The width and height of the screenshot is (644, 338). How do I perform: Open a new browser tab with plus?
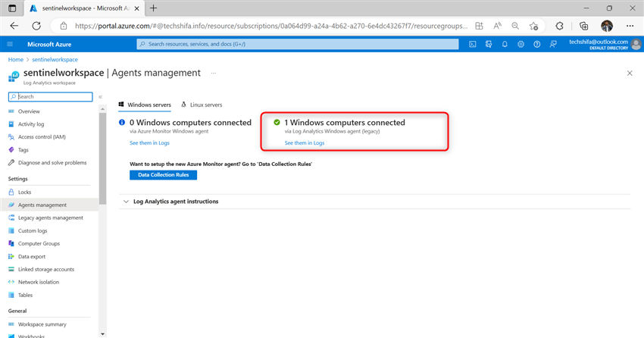coord(153,8)
